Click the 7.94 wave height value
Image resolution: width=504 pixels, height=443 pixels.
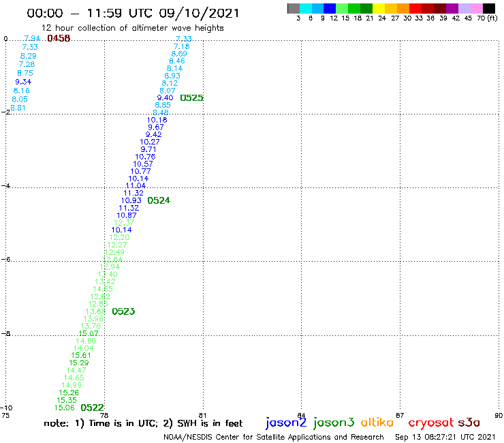(32, 38)
